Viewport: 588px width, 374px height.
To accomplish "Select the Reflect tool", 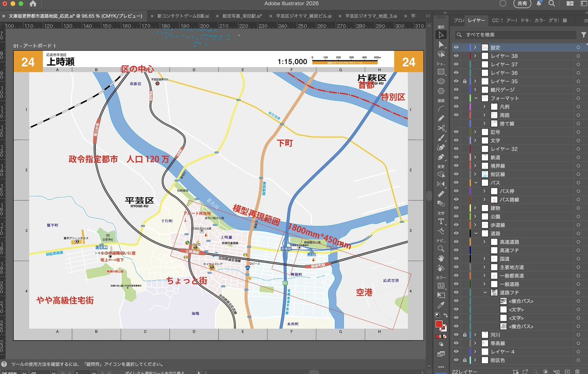I will (x=441, y=184).
